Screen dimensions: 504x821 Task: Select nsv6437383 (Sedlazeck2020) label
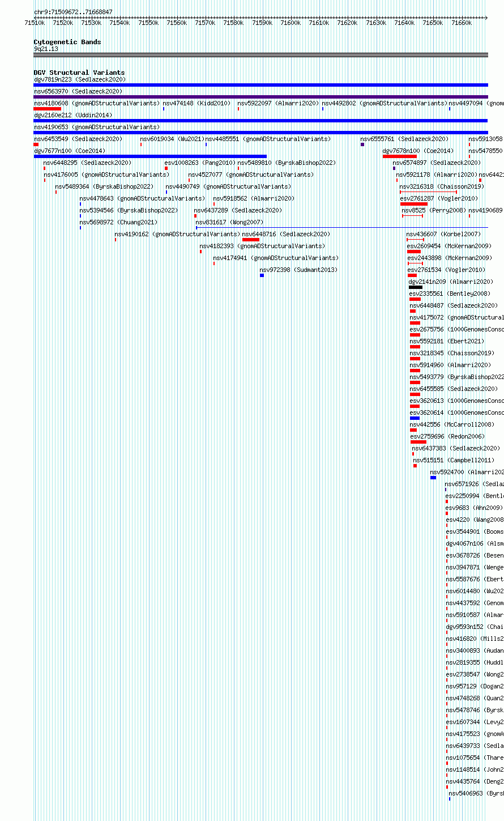(x=456, y=448)
